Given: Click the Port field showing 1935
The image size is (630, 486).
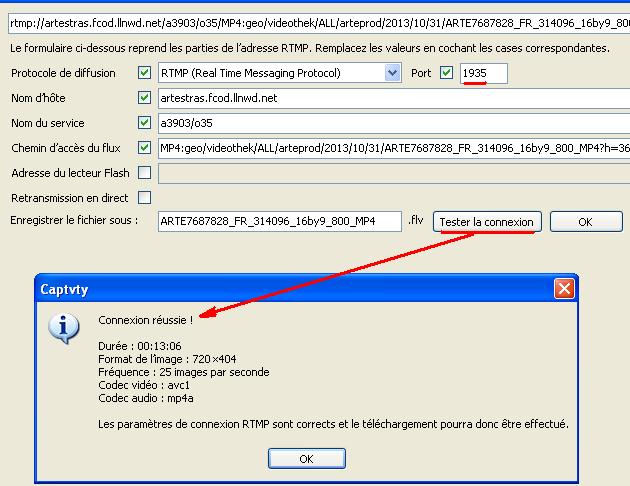Looking at the screenshot, I should 483,73.
